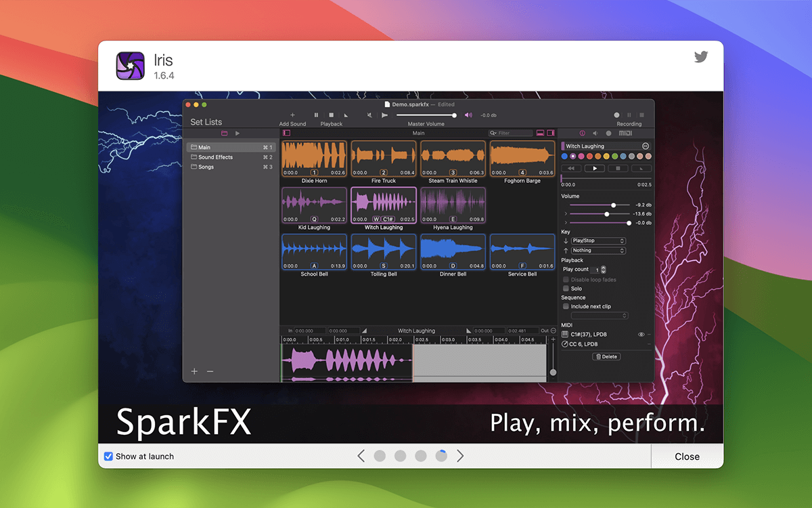Viewport: 812px width, 508px height.
Task: Open the inspector speaker tab icon
Action: [595, 133]
